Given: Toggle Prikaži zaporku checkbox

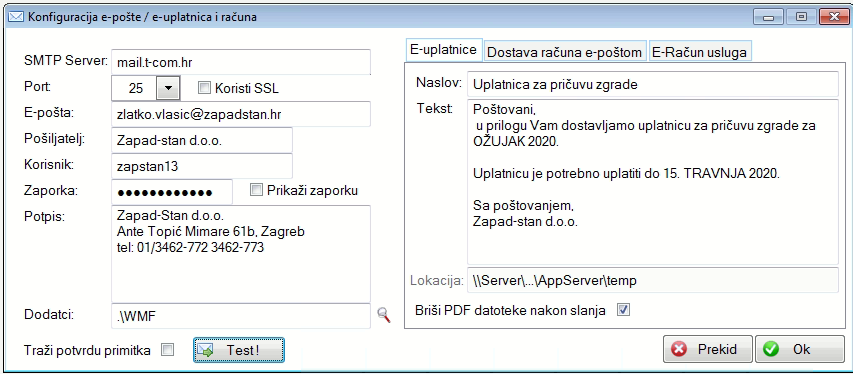Looking at the screenshot, I should coord(256,190).
